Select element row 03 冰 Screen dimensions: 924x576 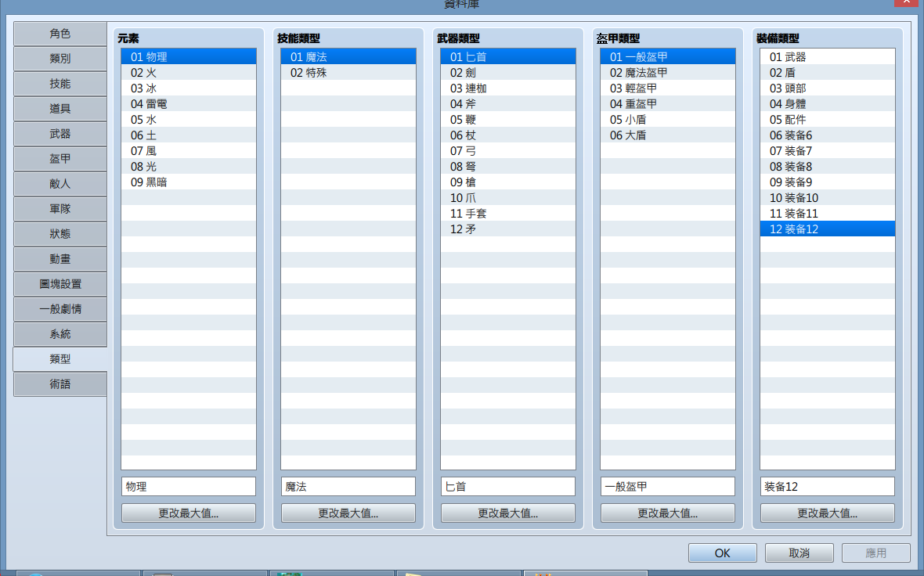coord(189,88)
